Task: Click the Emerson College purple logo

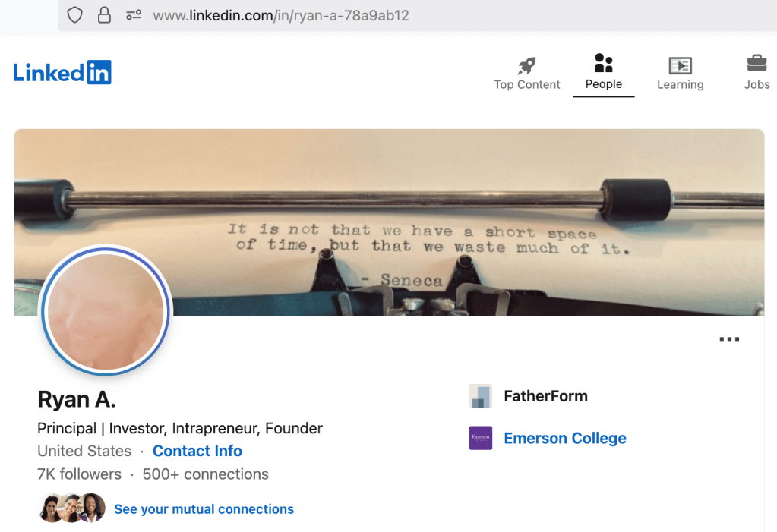Action: click(481, 438)
